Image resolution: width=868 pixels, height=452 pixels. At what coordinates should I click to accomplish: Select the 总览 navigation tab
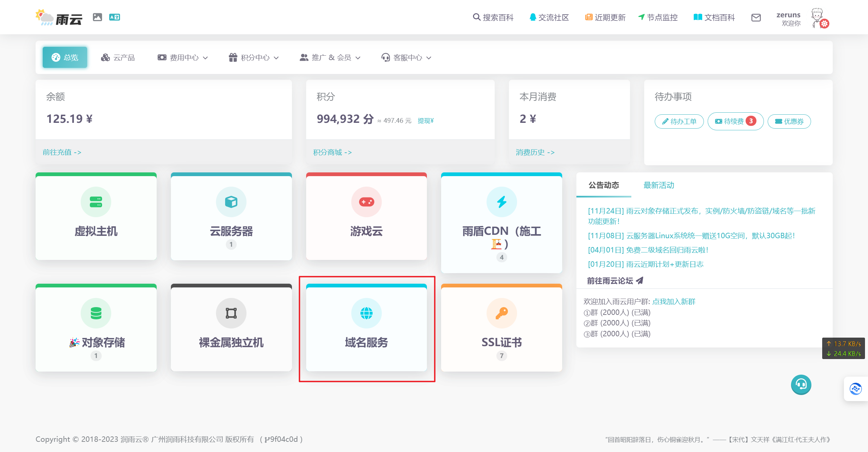[x=64, y=57]
